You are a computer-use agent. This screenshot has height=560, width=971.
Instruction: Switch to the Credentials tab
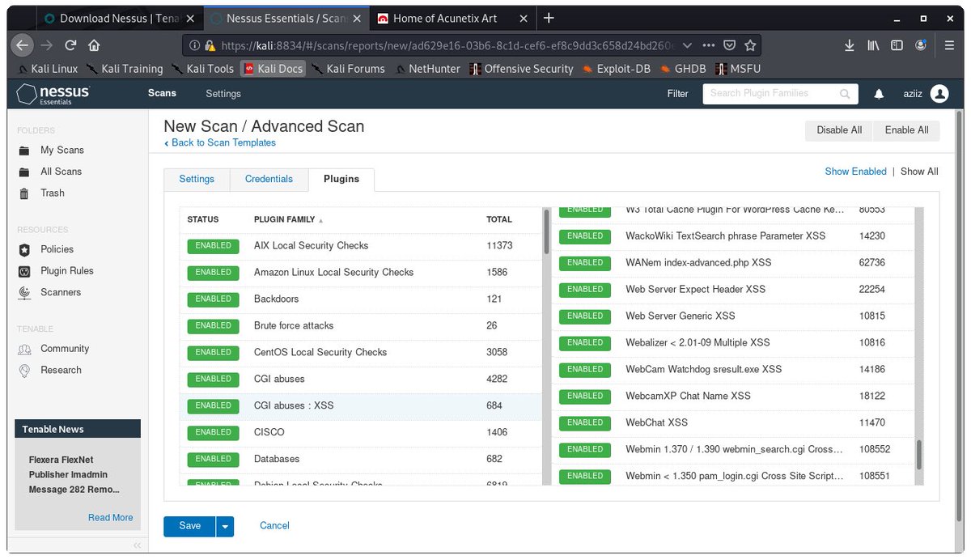[x=269, y=179]
